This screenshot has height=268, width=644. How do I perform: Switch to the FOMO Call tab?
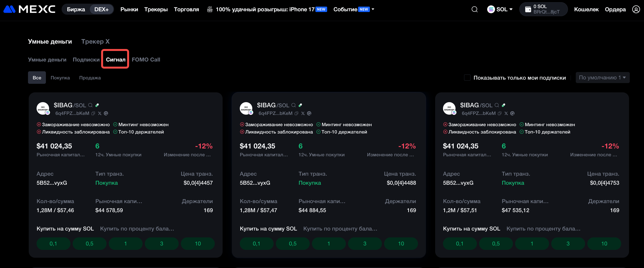(x=146, y=60)
